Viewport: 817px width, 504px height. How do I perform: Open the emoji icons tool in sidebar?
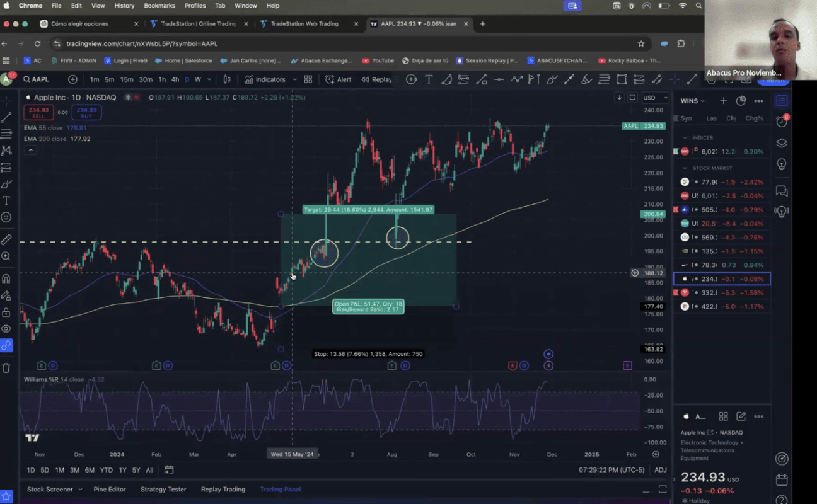point(6,217)
